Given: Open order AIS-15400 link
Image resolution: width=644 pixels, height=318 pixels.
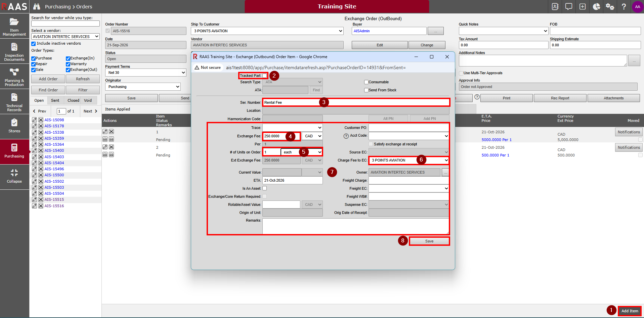Looking at the screenshot, I should click(x=54, y=150).
